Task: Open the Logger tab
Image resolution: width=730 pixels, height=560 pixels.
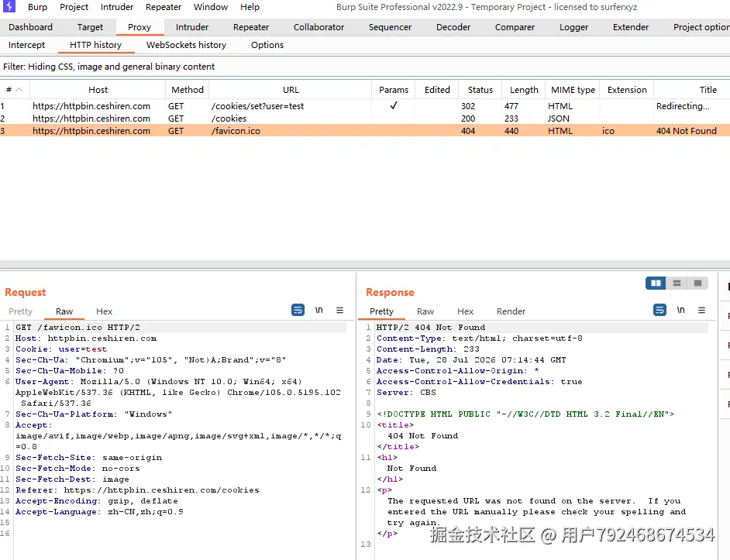Action: coord(573,27)
